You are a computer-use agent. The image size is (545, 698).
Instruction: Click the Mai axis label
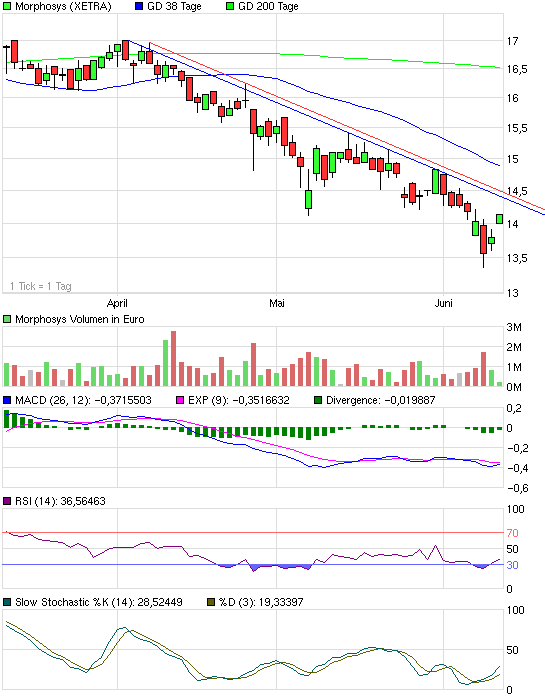(277, 303)
